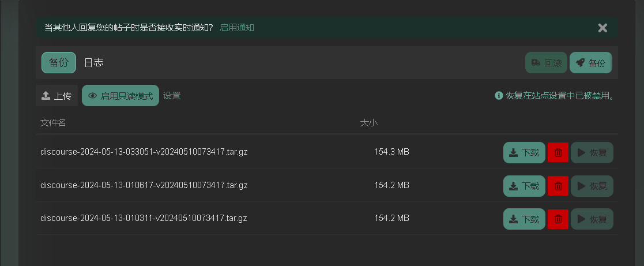Download the discourse-2024-05-13-033051 backup file

[524, 152]
